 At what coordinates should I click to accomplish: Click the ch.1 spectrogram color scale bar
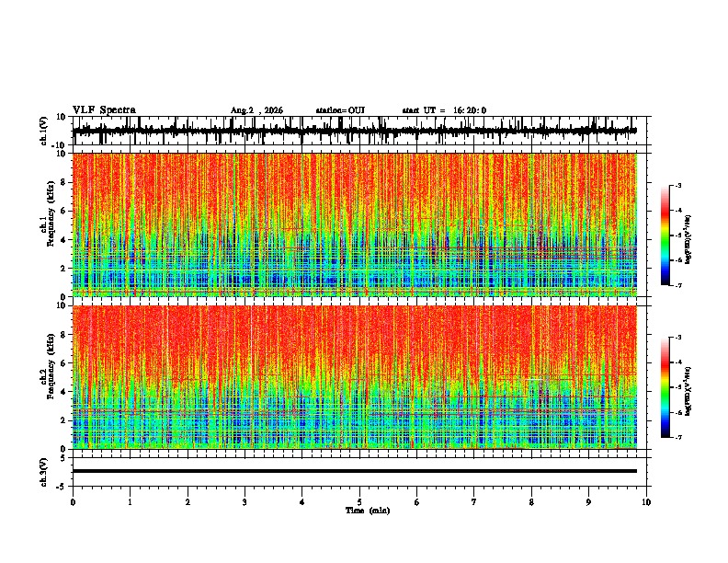point(665,236)
